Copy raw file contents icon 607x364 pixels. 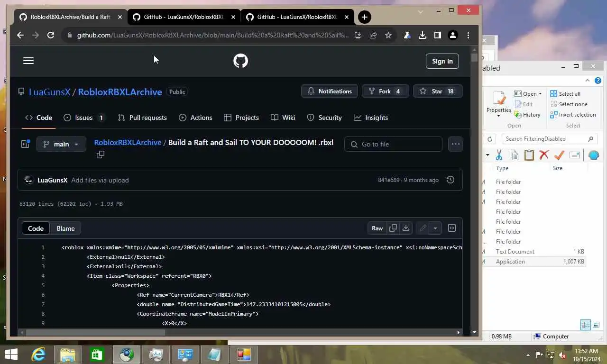click(x=393, y=228)
